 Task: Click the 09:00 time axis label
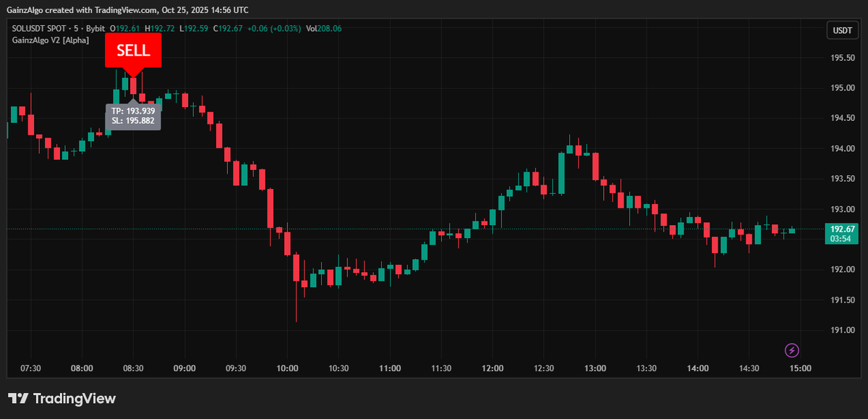point(184,368)
